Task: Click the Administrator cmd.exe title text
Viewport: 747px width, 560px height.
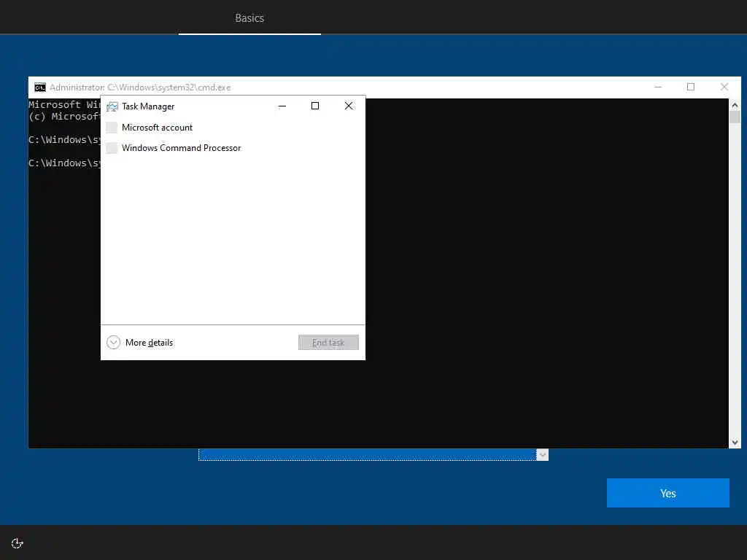Action: [140, 87]
